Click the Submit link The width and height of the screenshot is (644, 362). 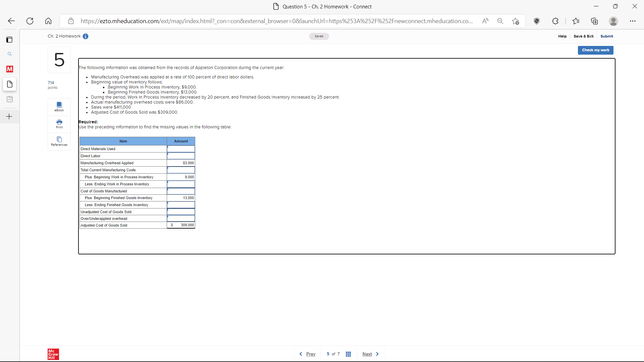coord(607,36)
